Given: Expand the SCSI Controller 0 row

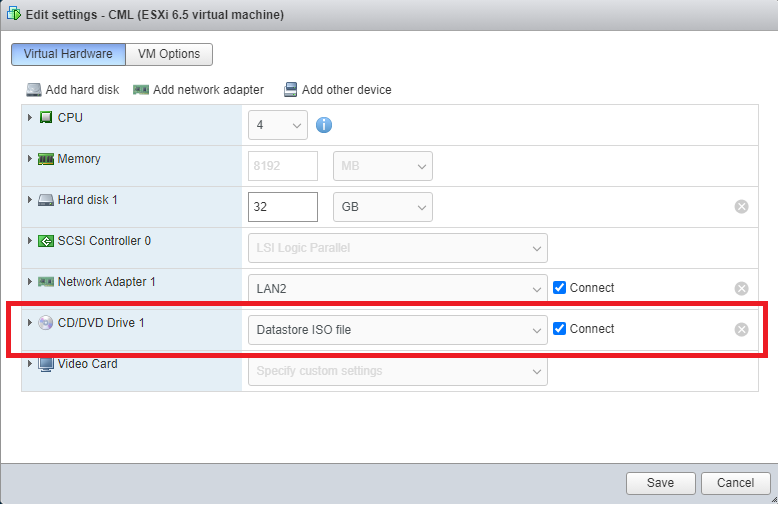Looking at the screenshot, I should click(x=30, y=241).
